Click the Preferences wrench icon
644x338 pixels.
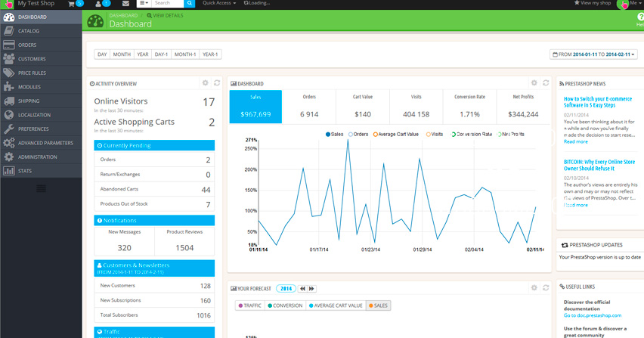pos(8,129)
